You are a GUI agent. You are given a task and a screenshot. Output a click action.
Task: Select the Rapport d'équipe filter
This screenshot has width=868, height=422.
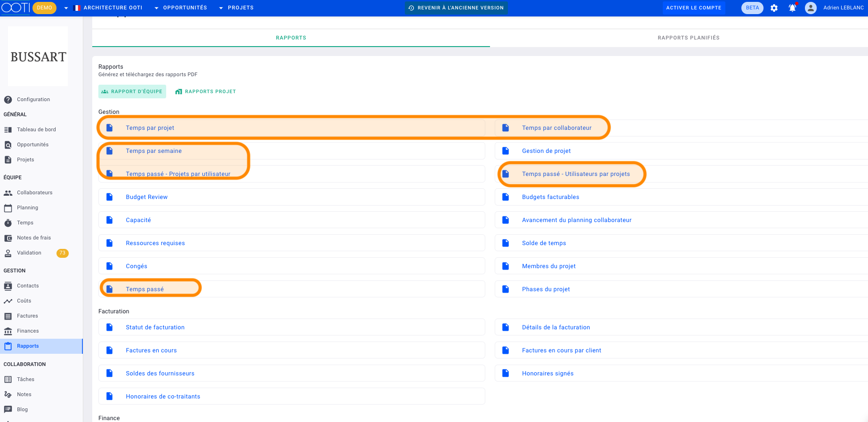(x=132, y=92)
